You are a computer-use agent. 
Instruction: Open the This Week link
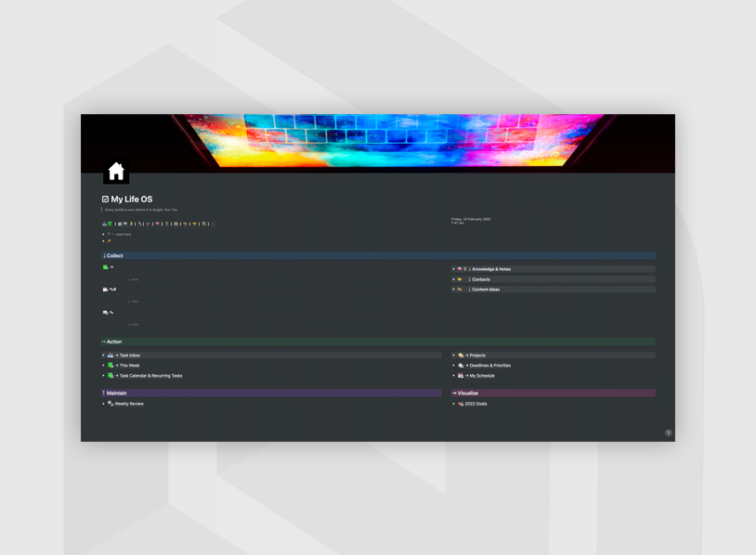[x=127, y=365]
